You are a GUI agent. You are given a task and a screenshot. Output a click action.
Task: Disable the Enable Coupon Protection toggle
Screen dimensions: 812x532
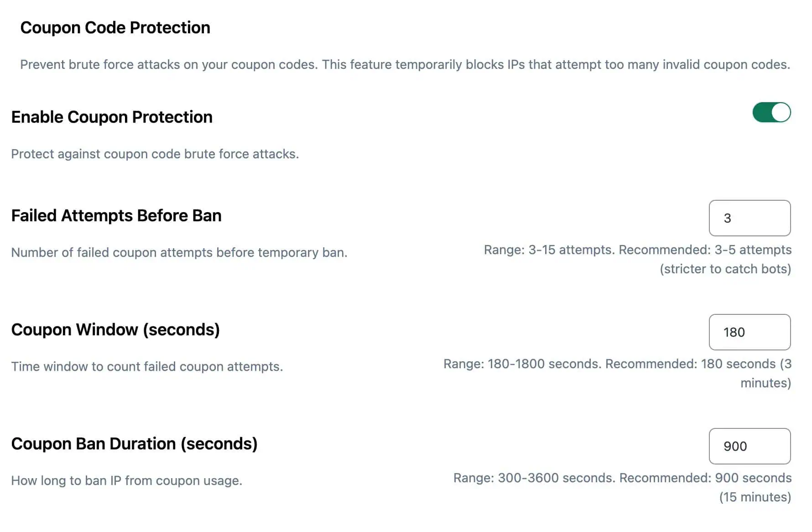(x=771, y=113)
